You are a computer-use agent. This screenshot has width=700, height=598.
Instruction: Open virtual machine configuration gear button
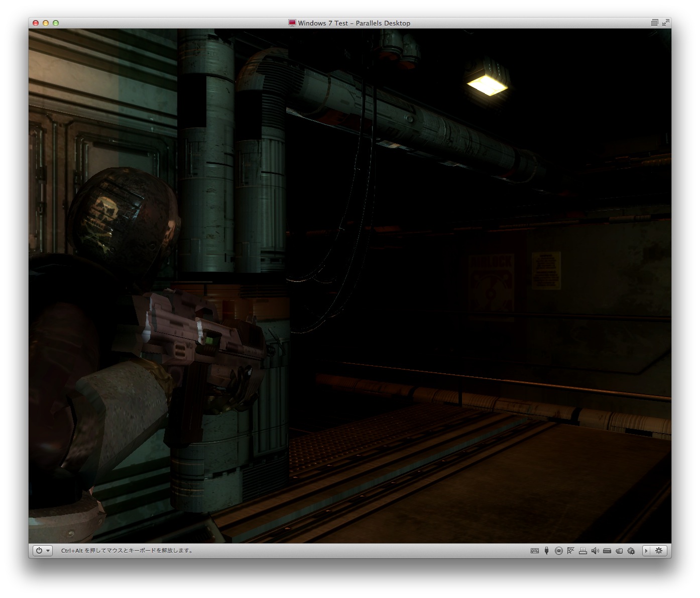659,551
